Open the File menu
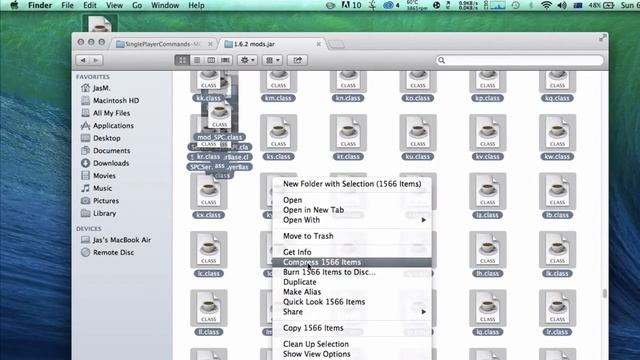The width and height of the screenshot is (640, 360). [x=67, y=5]
